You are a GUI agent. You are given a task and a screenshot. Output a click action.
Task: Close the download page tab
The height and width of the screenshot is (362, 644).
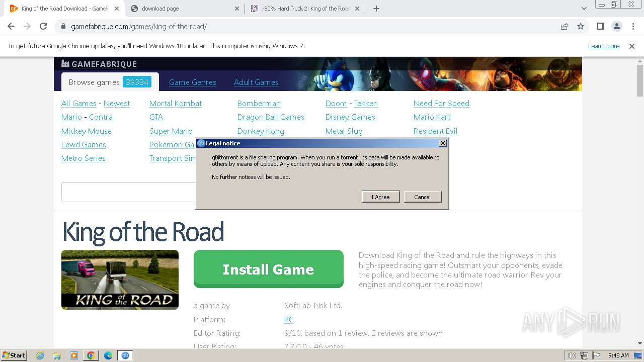[237, 9]
